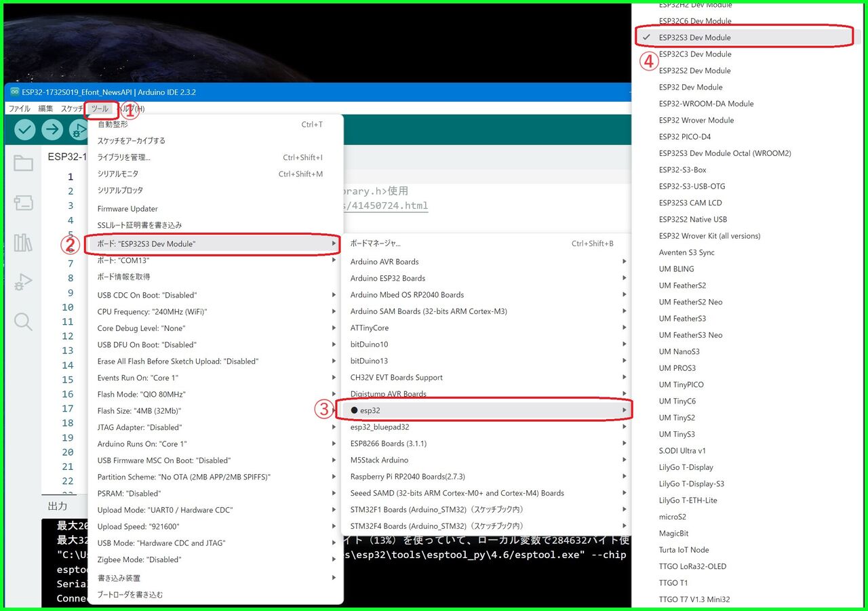Open the Sketchbook sidebar panel
Image resolution: width=868 pixels, height=611 pixels.
pyautogui.click(x=23, y=163)
